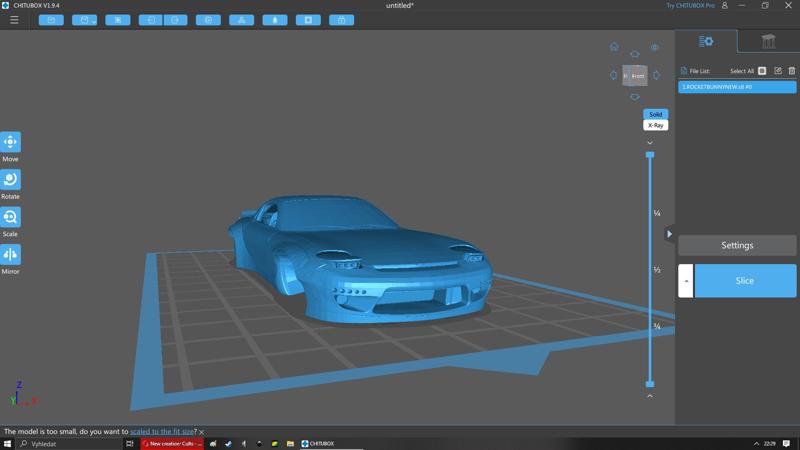
Task: Toggle the Select All checkbox
Action: (762, 71)
